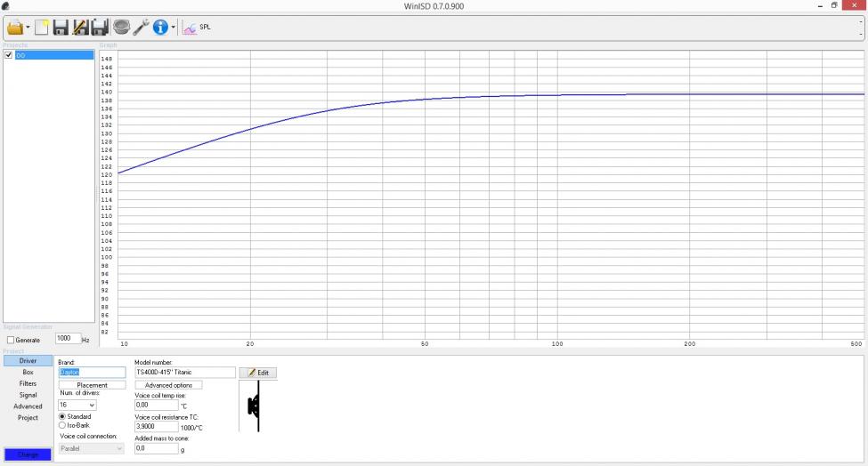Click the SPL graph type selector
Image resolution: width=868 pixels, height=466 pixels.
tap(197, 27)
